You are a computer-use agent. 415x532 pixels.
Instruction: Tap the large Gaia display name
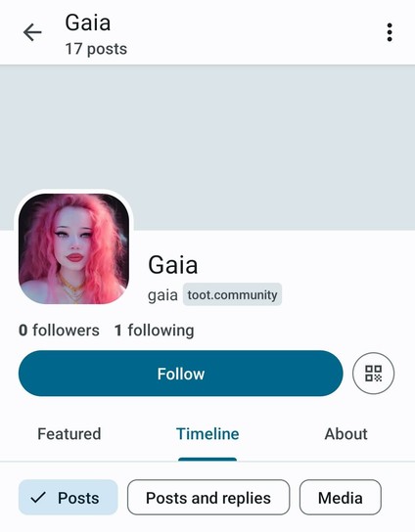(173, 265)
